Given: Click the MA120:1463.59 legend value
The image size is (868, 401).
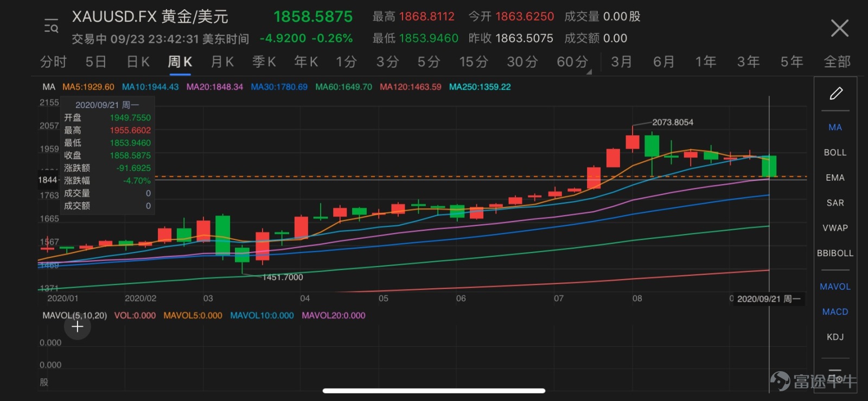Looking at the screenshot, I should coord(411,87).
